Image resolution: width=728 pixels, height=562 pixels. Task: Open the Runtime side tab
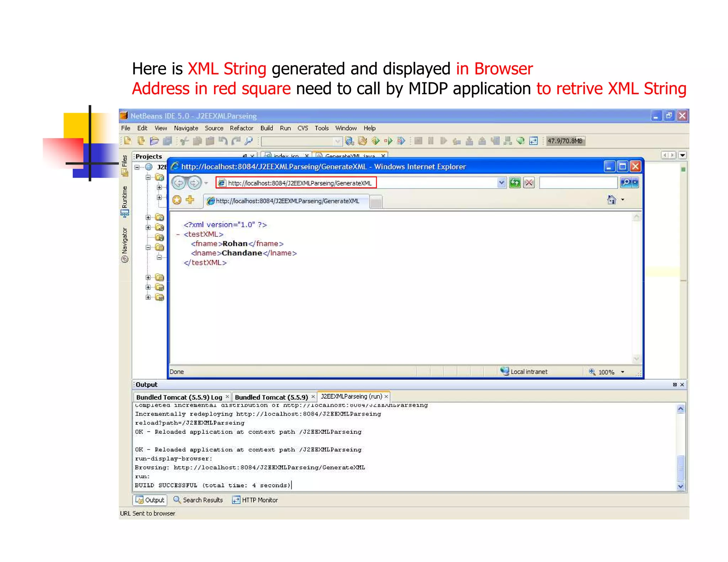[125, 201]
